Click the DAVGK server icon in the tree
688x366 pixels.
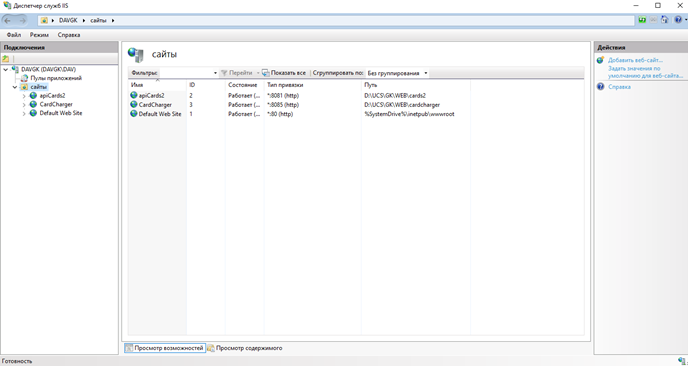pyautogui.click(x=15, y=69)
